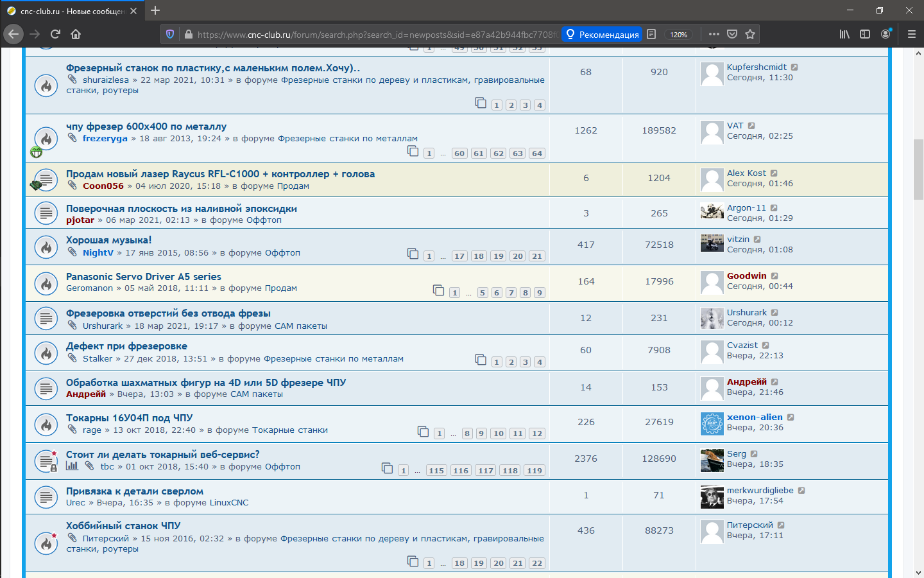
Task: Click the Рекомендация button in address bar
Action: pyautogui.click(x=603, y=35)
